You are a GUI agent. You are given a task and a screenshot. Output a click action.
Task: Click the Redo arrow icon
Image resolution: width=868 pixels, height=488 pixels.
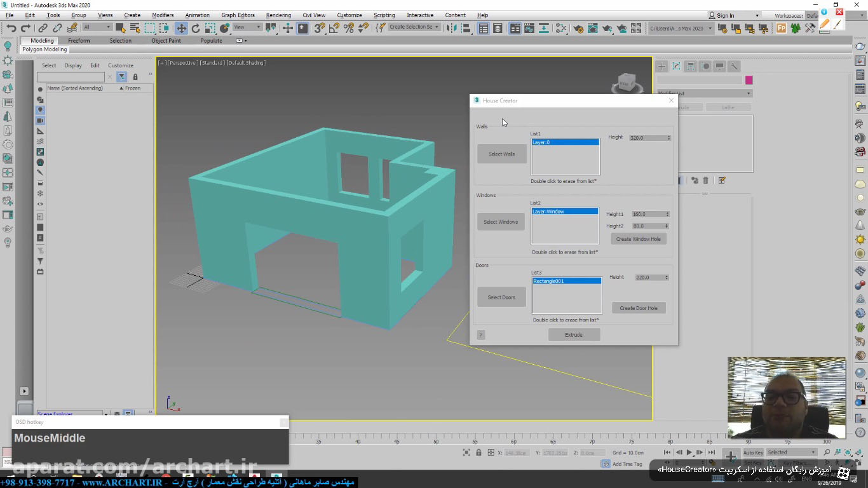pyautogui.click(x=25, y=28)
